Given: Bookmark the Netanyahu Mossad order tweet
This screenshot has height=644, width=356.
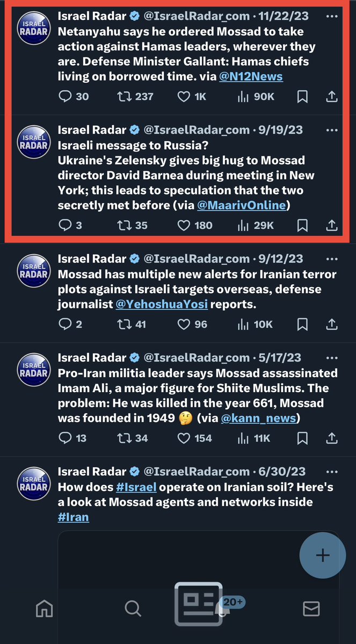Looking at the screenshot, I should [x=302, y=97].
